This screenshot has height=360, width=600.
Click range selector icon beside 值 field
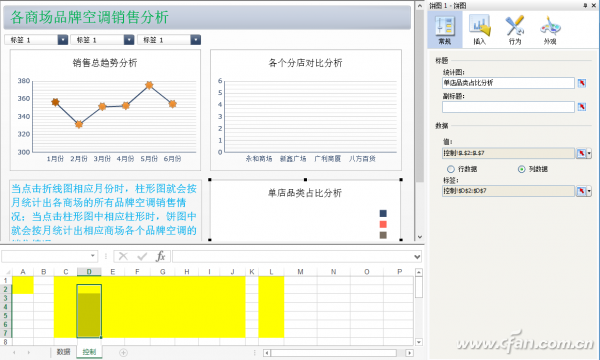pyautogui.click(x=581, y=153)
